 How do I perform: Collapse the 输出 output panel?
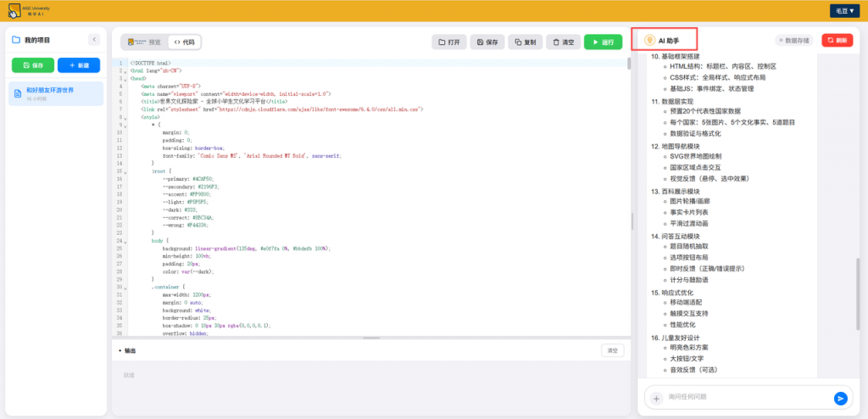120,350
